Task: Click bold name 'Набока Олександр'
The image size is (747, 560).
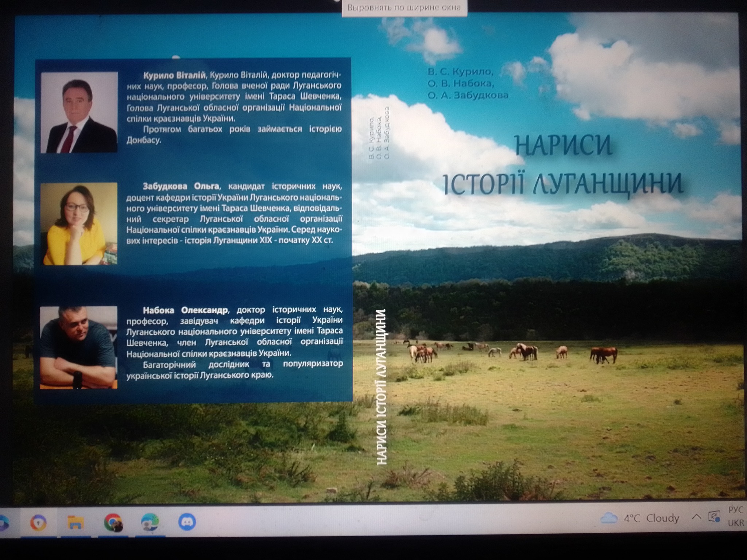Action: (185, 310)
